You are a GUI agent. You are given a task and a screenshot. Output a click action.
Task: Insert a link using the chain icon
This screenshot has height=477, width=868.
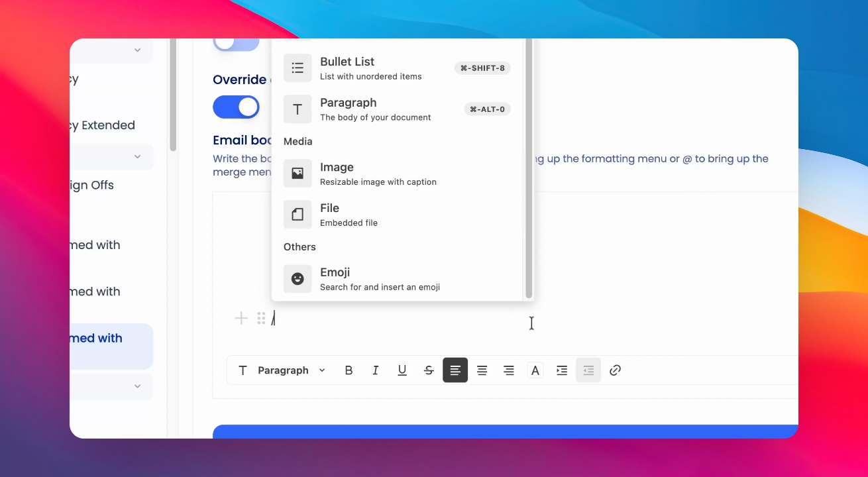pyautogui.click(x=615, y=370)
